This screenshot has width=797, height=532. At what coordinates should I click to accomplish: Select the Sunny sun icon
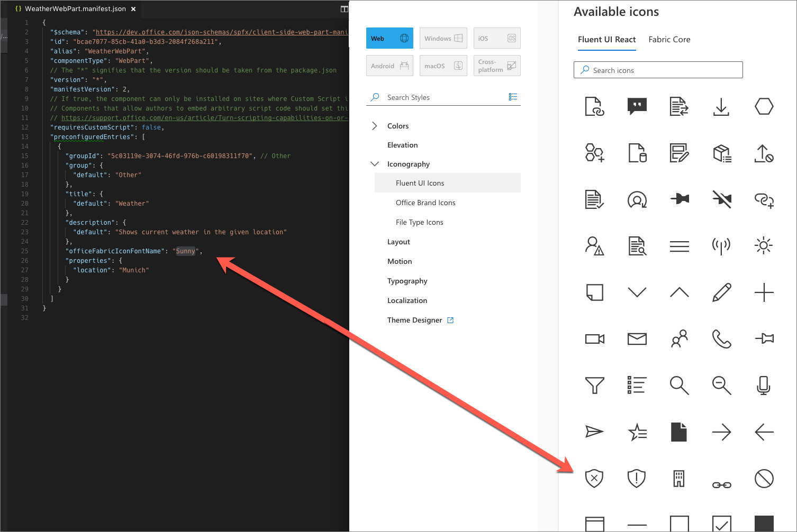coord(764,246)
